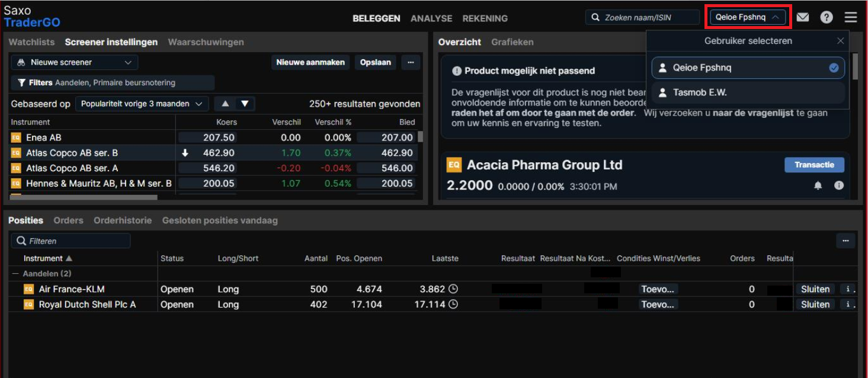
Task: Click the Nieuwe aanmaken button
Action: point(310,62)
